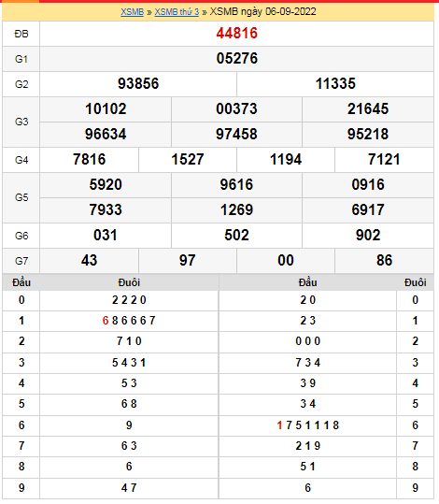This screenshot has width=439, height=504.
Task: Select G3 number 95218
Action: 368,134
